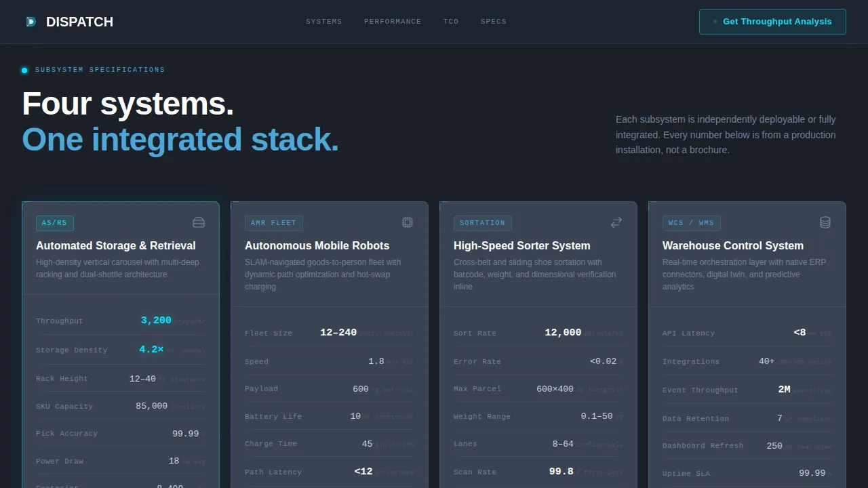Click the storage tray icon on AS/RS card
This screenshot has width=868, height=488.
click(x=199, y=222)
